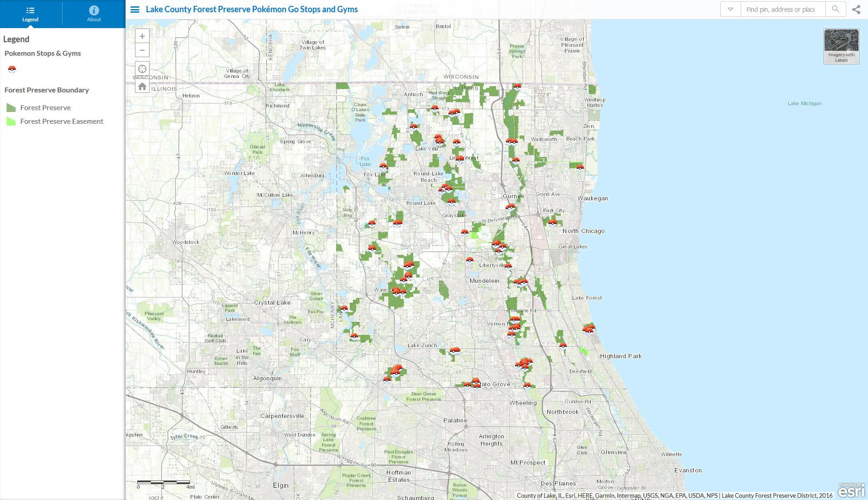Switch to the Legend tab

30,14
